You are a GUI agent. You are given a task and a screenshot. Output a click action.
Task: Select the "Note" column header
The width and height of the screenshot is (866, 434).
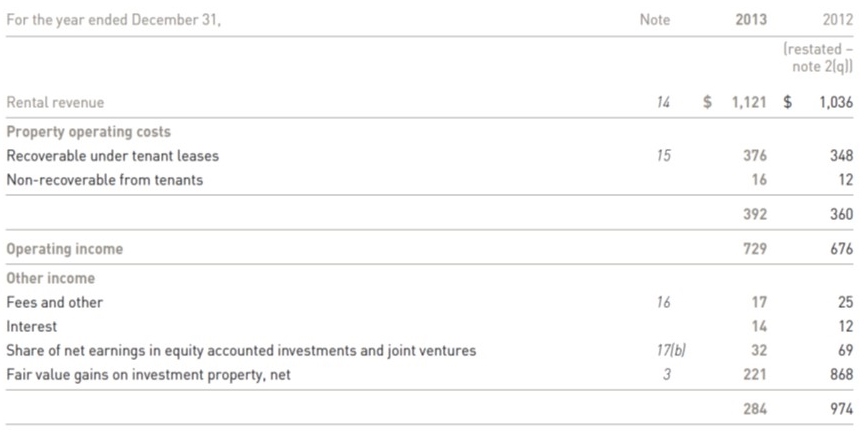pos(655,19)
